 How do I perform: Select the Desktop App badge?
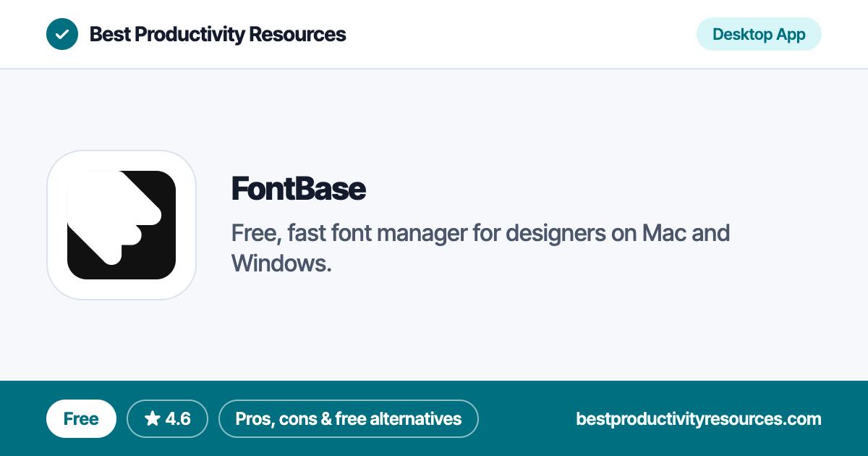coord(759,34)
